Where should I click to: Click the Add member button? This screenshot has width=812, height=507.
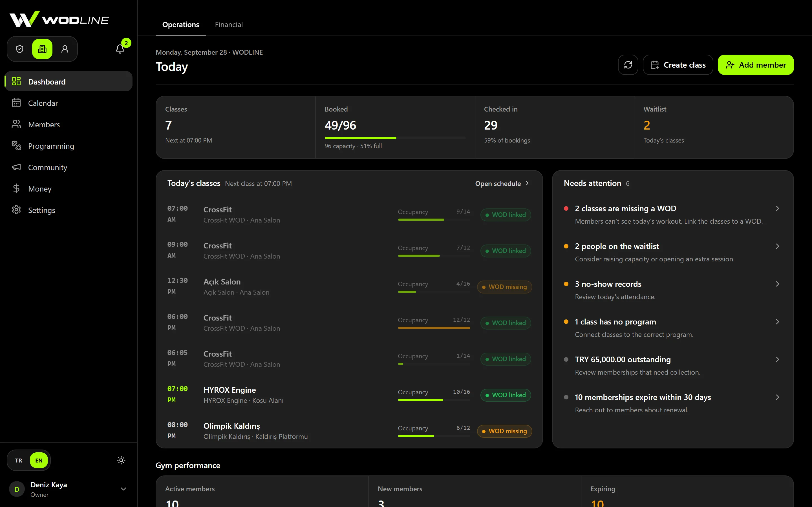pyautogui.click(x=756, y=65)
